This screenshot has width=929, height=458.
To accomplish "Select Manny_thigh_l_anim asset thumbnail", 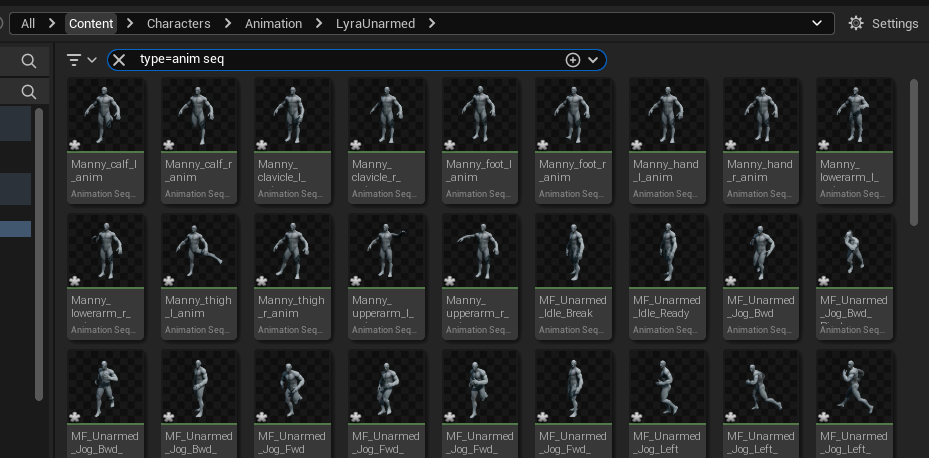I will pyautogui.click(x=199, y=251).
